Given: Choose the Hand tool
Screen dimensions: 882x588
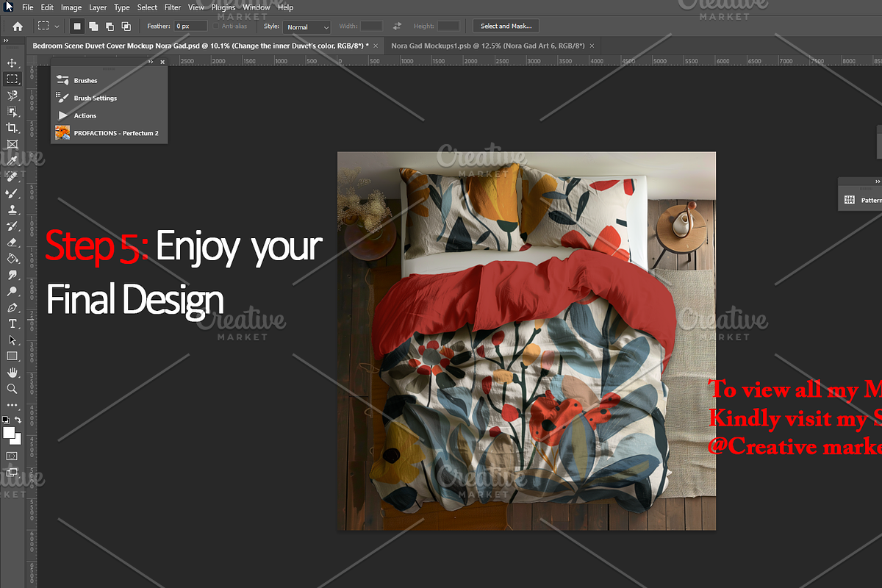Looking at the screenshot, I should (x=12, y=373).
